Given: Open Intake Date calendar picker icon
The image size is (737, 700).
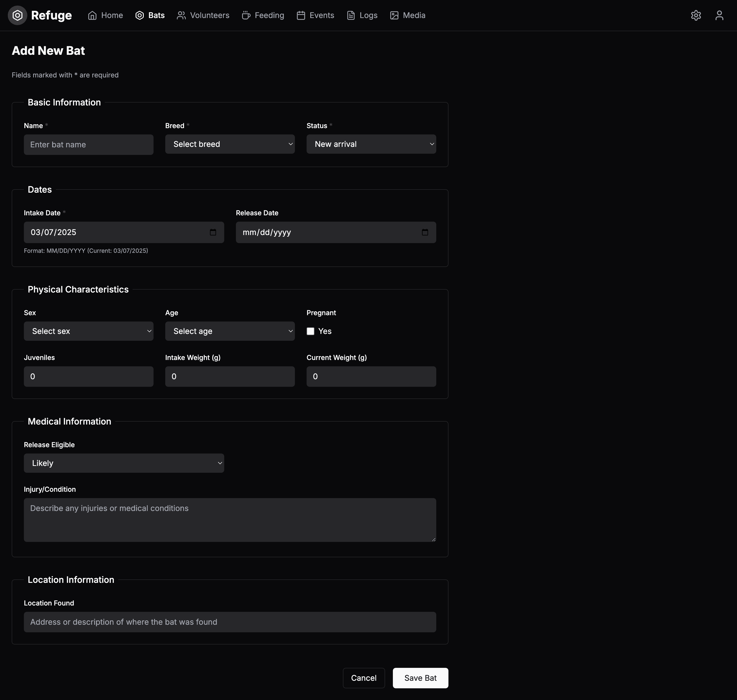Looking at the screenshot, I should tap(213, 232).
